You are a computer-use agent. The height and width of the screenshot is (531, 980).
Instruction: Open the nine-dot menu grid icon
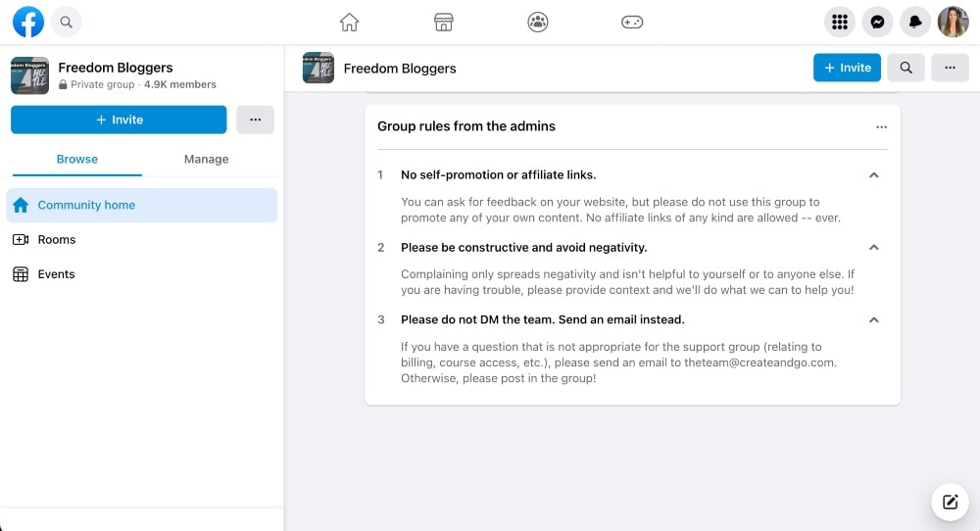point(839,22)
